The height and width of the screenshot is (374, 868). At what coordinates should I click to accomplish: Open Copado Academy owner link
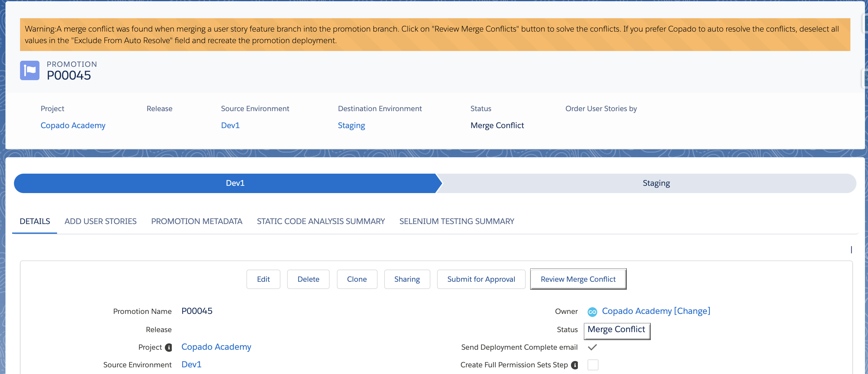pyautogui.click(x=637, y=311)
